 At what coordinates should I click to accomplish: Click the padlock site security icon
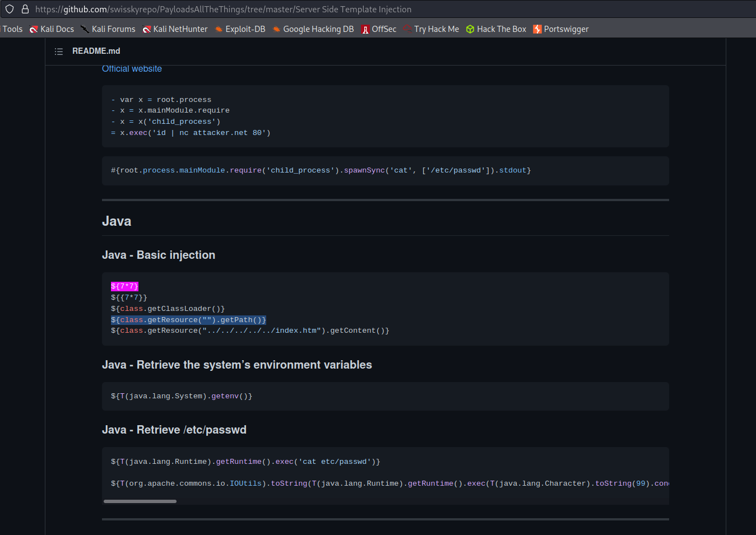[25, 9]
